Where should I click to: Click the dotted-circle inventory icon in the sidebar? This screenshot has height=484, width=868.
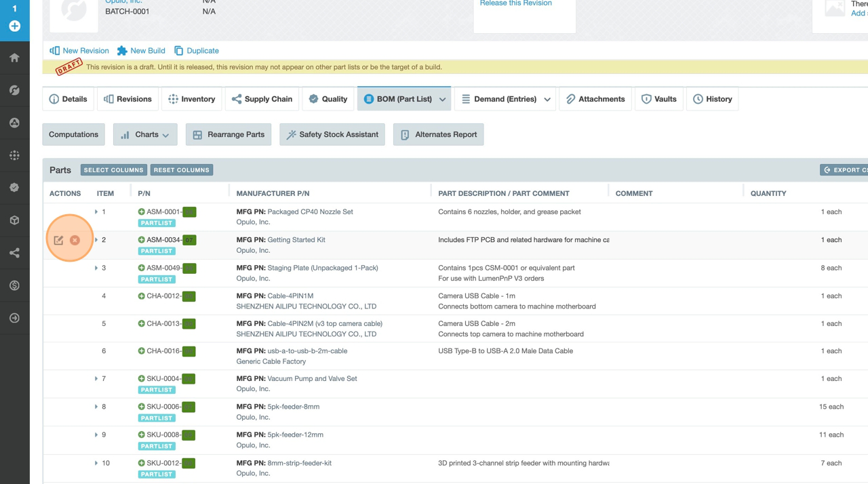click(14, 155)
